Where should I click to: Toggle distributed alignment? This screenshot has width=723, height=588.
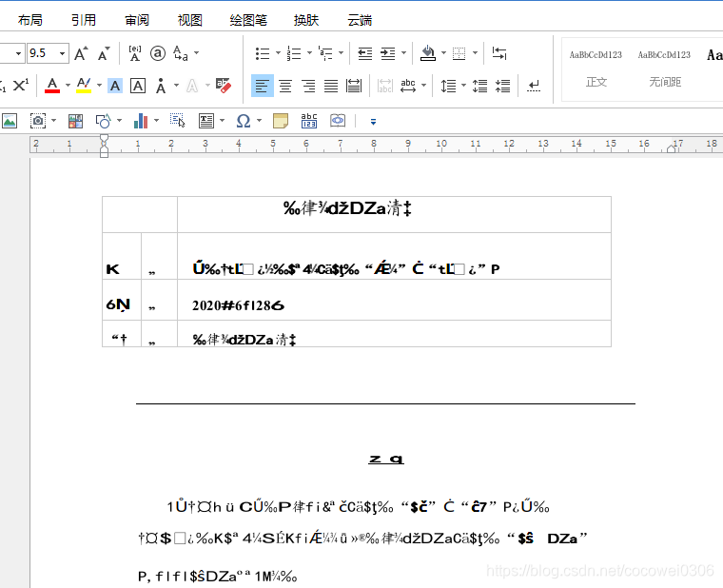[354, 86]
